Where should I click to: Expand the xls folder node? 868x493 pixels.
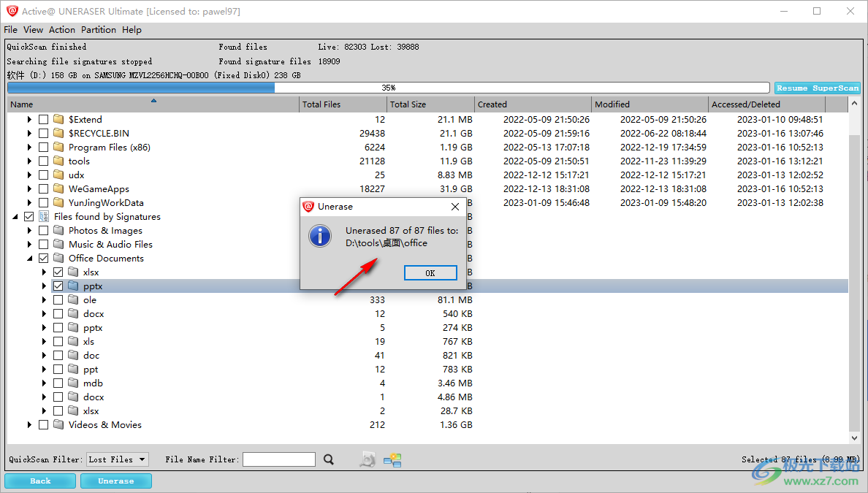tap(44, 341)
